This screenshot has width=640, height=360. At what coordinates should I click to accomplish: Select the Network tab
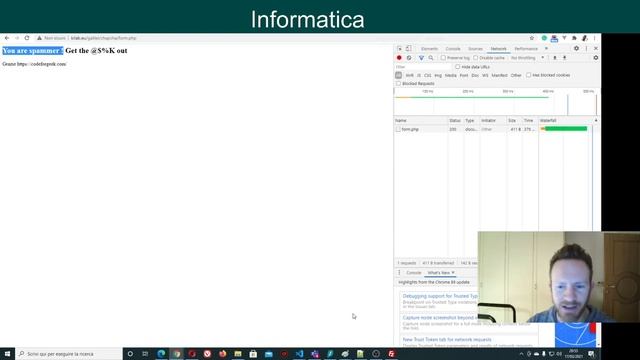click(498, 49)
